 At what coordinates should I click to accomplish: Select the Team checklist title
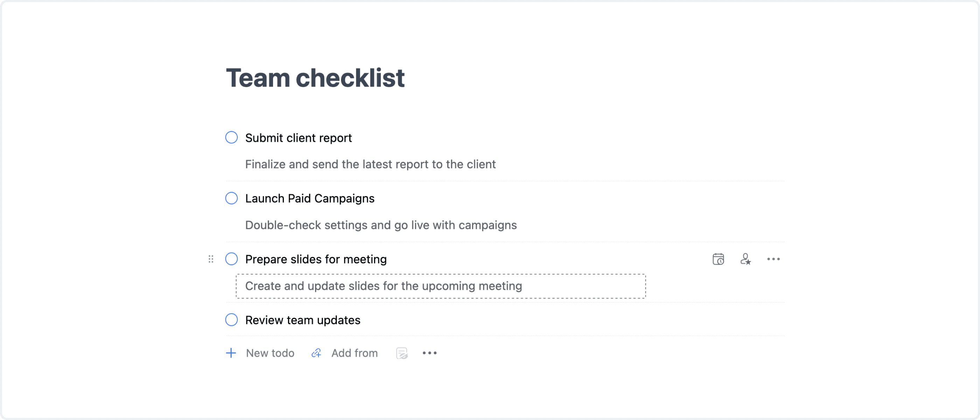315,77
